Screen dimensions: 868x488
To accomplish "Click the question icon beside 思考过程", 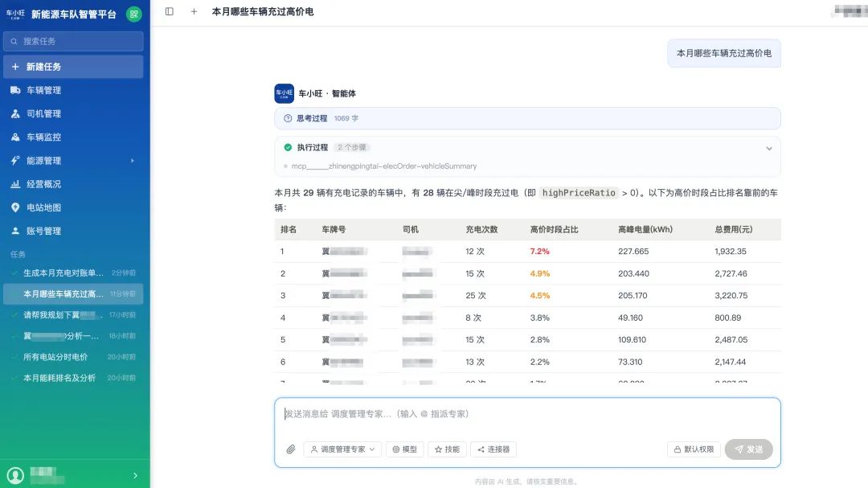I will click(x=288, y=118).
